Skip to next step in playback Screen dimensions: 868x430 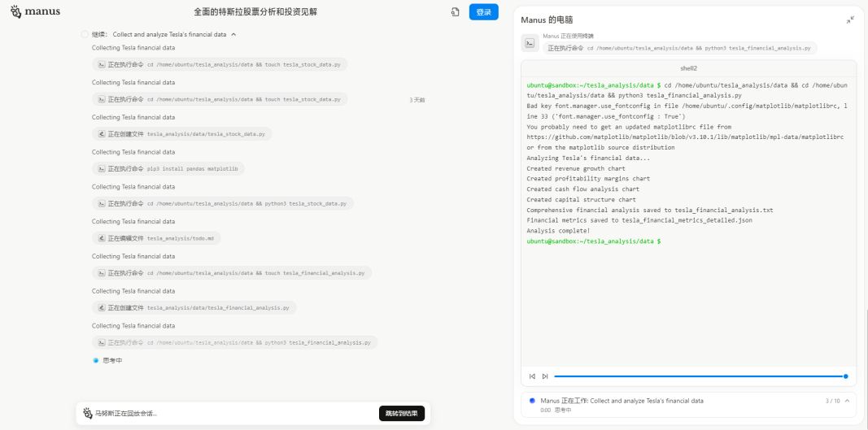coord(545,376)
